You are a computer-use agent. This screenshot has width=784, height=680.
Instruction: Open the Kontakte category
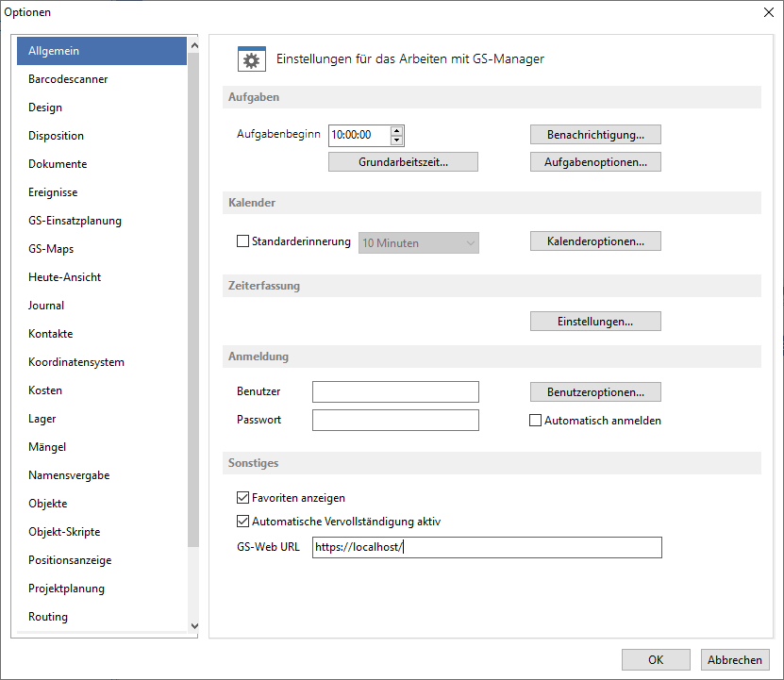point(102,334)
